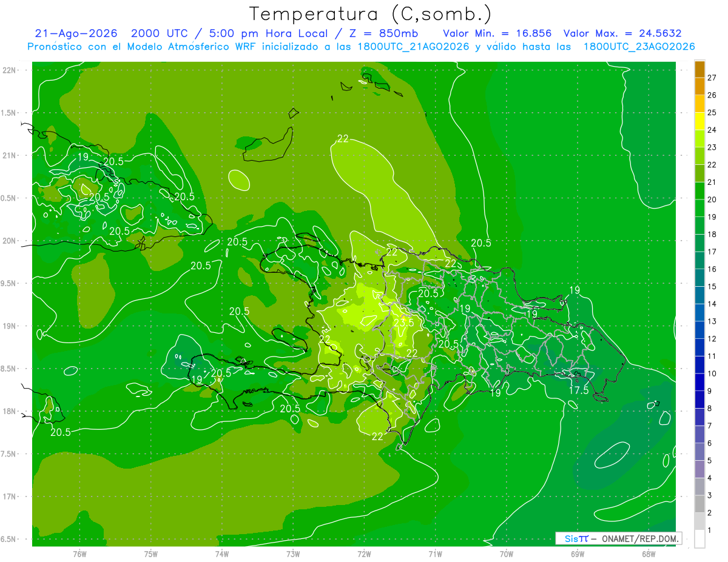Click the "Valor Min. = 16.856" readout
Viewport: 728px width, 562px height.
pyautogui.click(x=497, y=33)
